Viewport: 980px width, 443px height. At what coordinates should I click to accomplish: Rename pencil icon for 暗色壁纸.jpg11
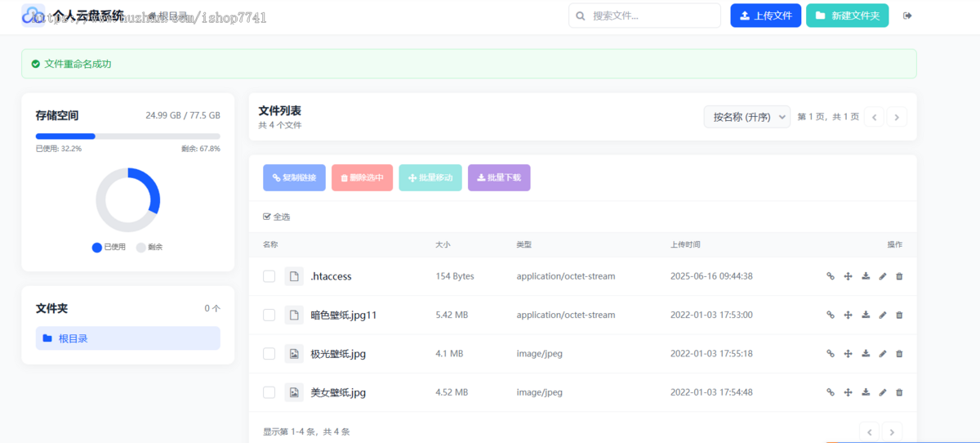882,315
